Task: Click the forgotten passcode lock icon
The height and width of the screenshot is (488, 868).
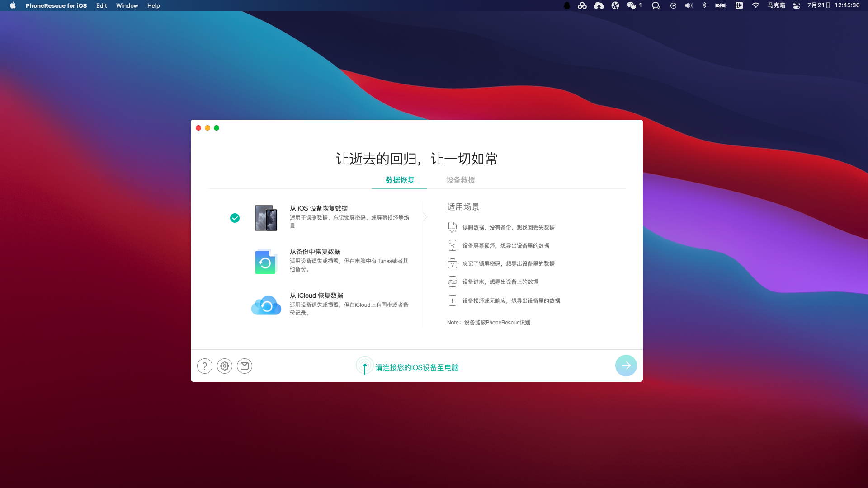Action: (x=452, y=263)
